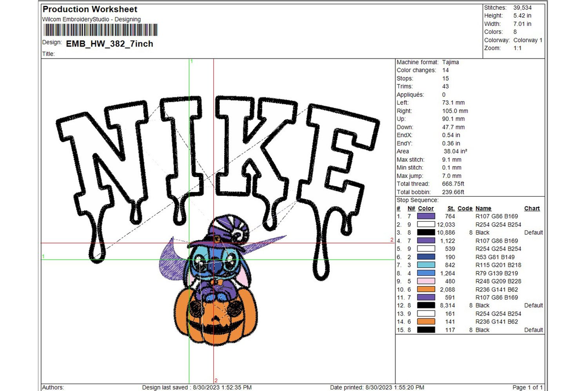The height and width of the screenshot is (391, 588).
Task: Select the total bobbin value 239.66ft
Action: [x=453, y=192]
